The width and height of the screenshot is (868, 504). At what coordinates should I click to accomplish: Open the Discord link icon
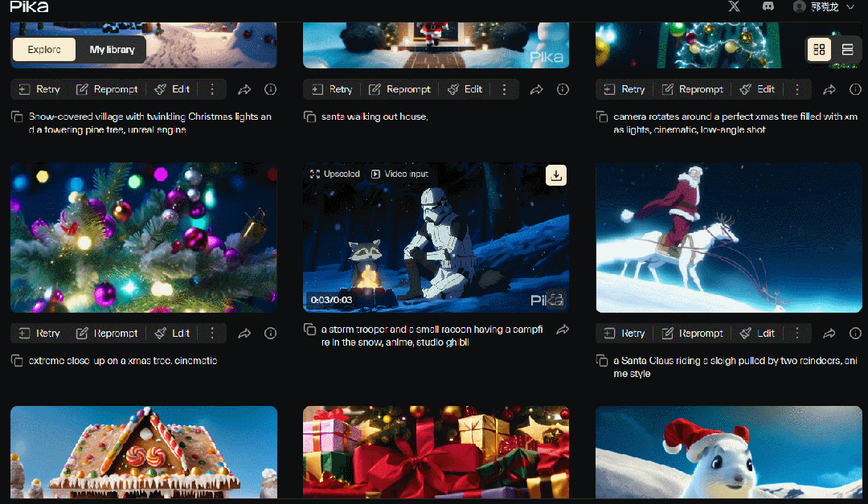(768, 6)
